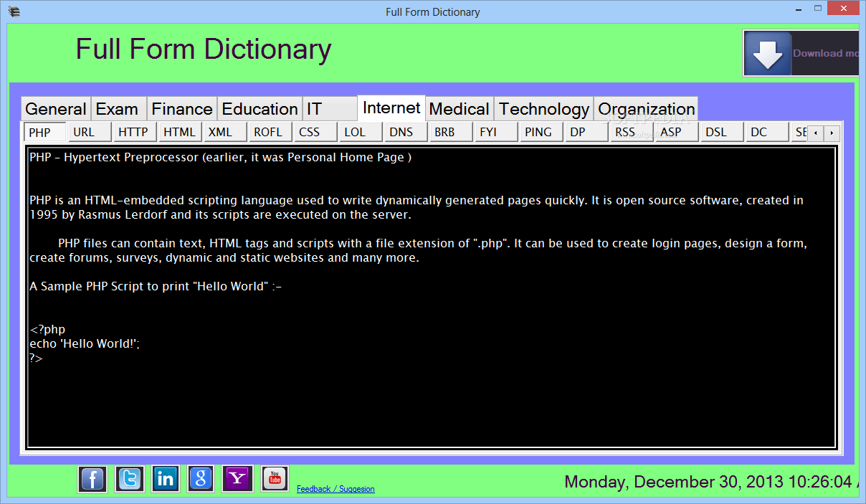Click the blue download arrow icon
Viewport: 866px width, 504px height.
point(767,53)
